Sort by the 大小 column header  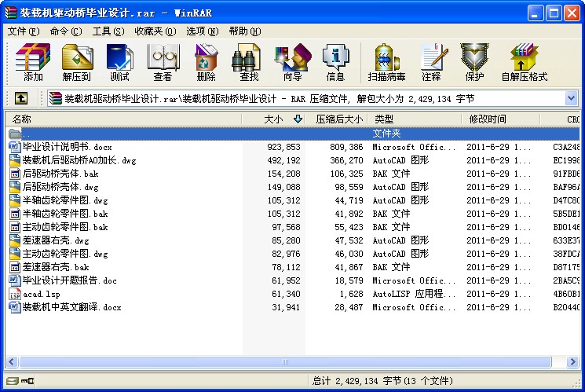273,119
